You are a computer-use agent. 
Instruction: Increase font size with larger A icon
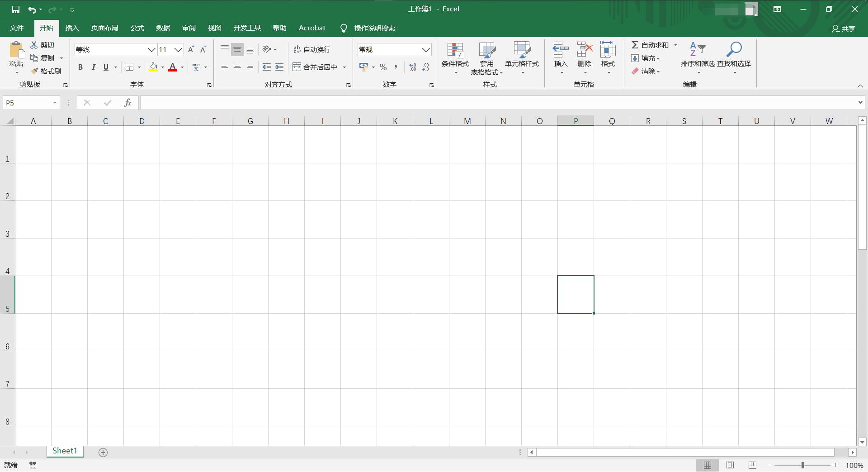coord(191,49)
